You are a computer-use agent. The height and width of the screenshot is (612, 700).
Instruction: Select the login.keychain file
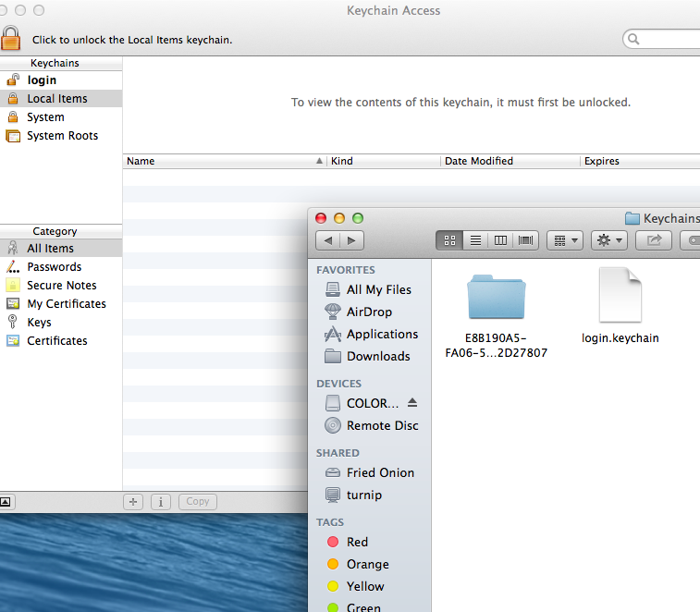coord(620,306)
